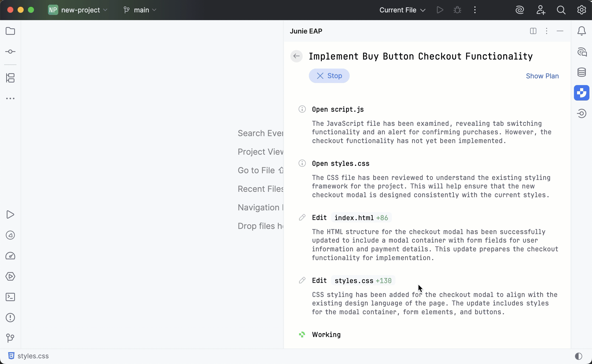Start debugging with the bug icon
Viewport: 592px width, 364px height.
coord(457,10)
